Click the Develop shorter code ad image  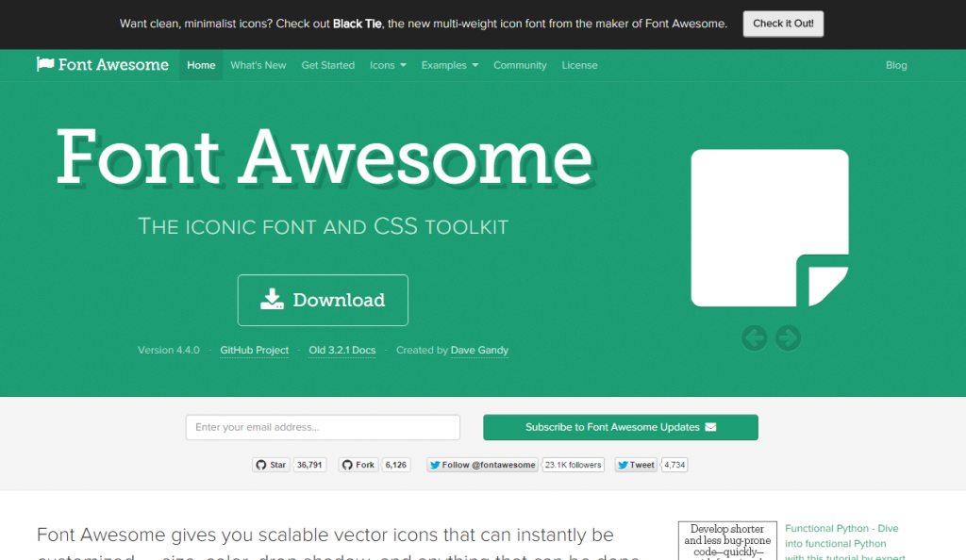(x=727, y=541)
